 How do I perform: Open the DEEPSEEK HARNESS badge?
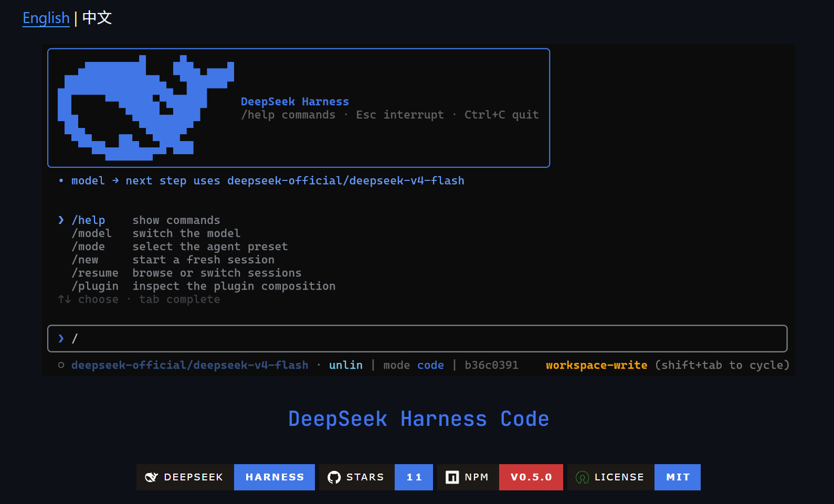coord(226,477)
